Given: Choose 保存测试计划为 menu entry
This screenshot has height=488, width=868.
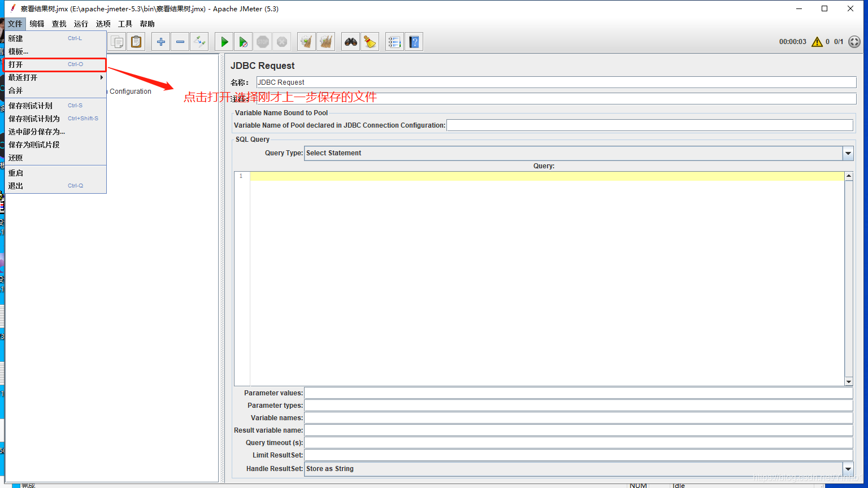Looking at the screenshot, I should pyautogui.click(x=55, y=119).
